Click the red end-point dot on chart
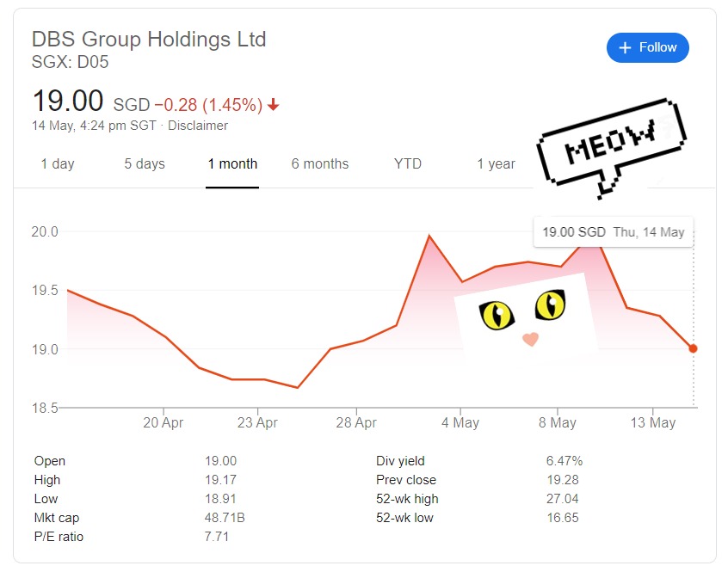The width and height of the screenshot is (728, 572). pyautogui.click(x=693, y=348)
